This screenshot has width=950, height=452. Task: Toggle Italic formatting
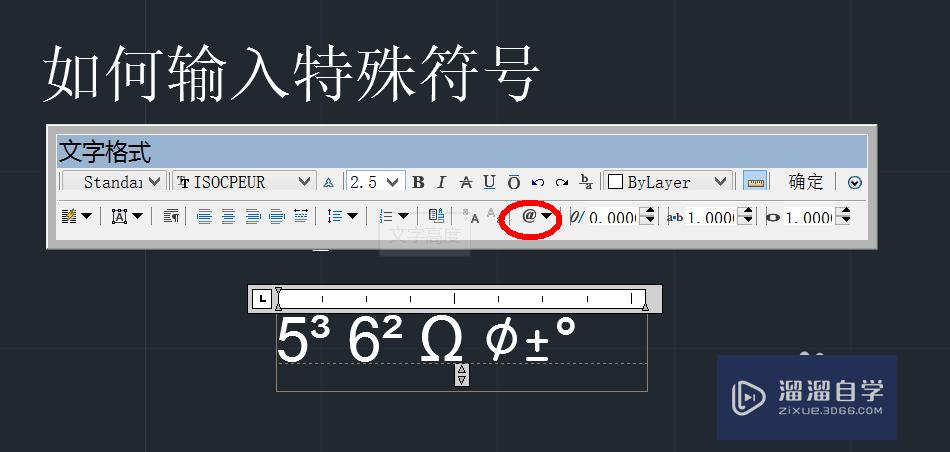point(442,182)
